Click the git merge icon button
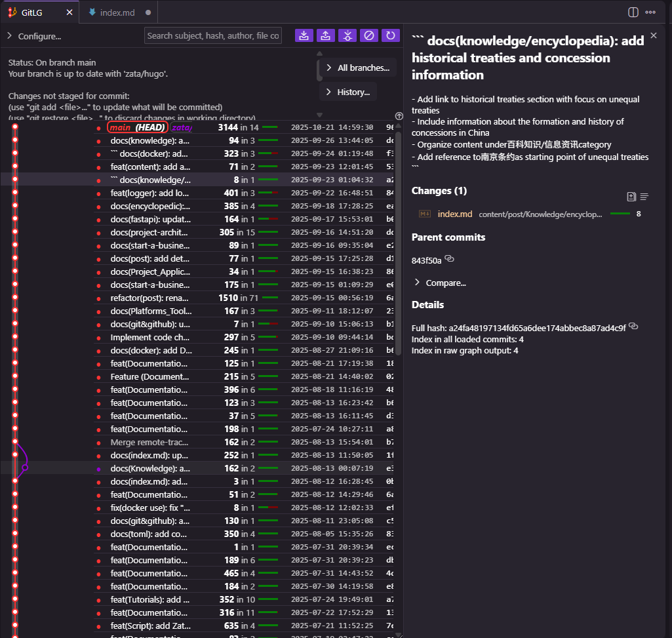Image resolution: width=672 pixels, height=638 pixels. click(347, 35)
